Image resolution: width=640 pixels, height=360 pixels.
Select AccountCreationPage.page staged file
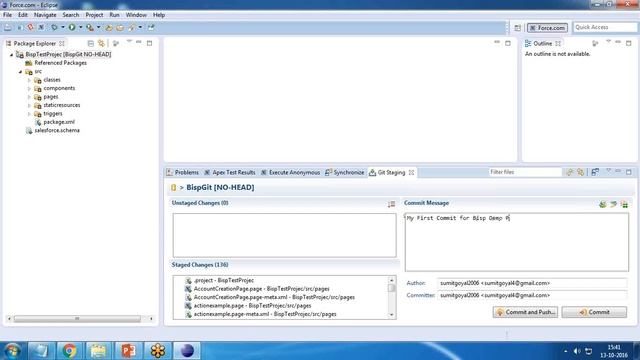click(257, 289)
